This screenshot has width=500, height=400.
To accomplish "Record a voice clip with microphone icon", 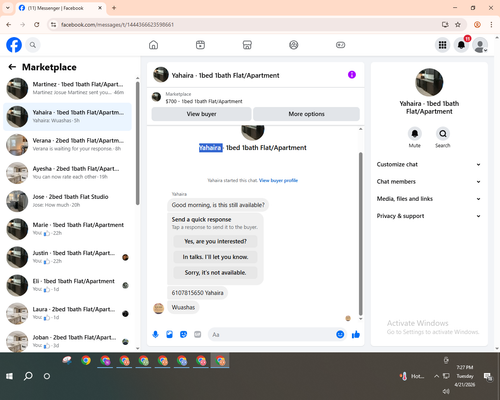I will [x=156, y=334].
